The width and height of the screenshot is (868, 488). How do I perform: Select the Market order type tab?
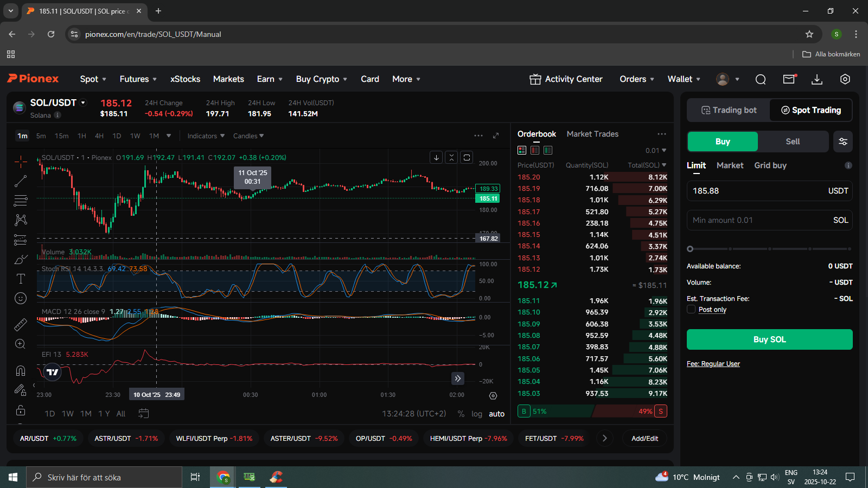coord(730,165)
